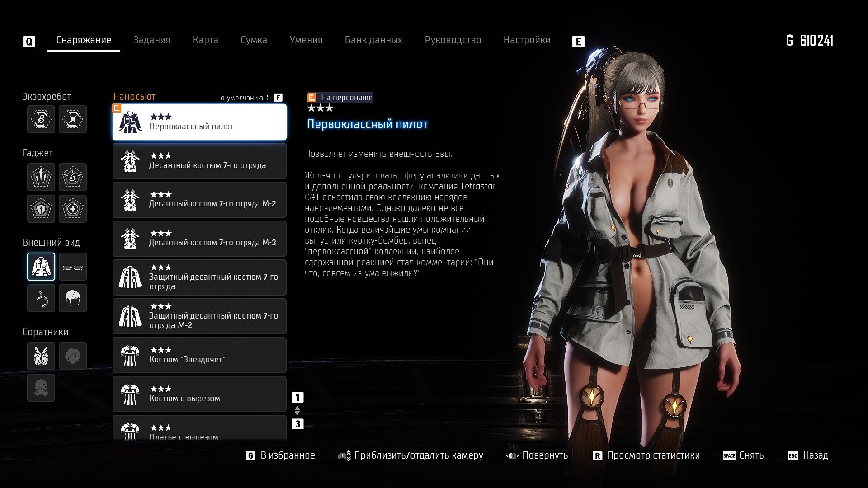Select the glasses appearance slot
The height and width of the screenshot is (488, 868).
tap(73, 267)
